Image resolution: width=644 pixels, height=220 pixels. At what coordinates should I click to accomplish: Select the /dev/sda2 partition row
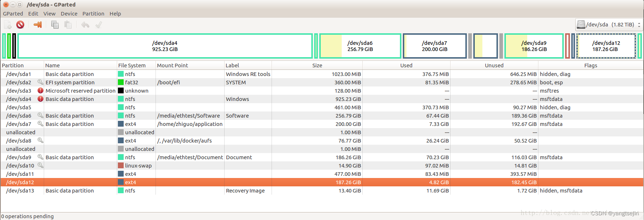[x=322, y=82]
